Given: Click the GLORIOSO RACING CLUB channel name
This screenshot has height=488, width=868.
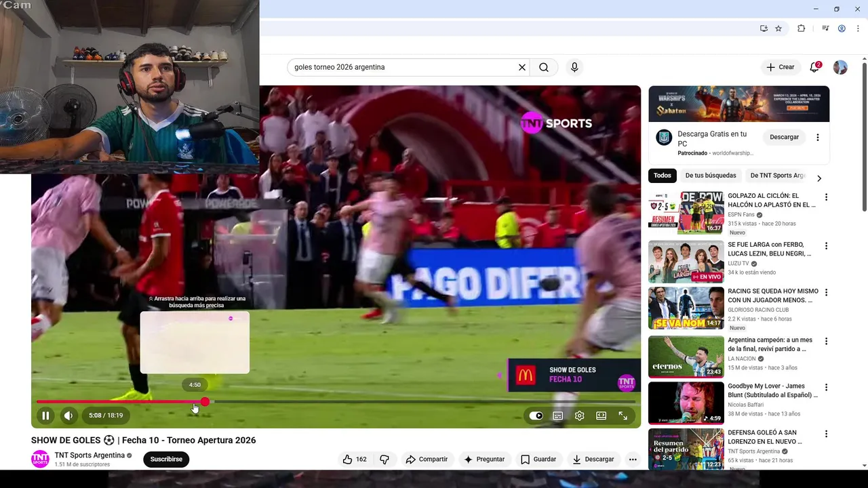Looking at the screenshot, I should pos(758,310).
